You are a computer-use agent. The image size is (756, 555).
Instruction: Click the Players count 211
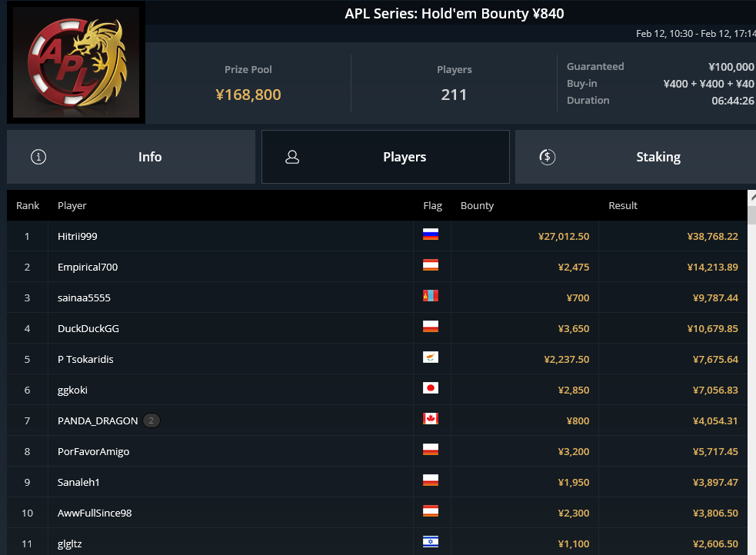point(455,95)
